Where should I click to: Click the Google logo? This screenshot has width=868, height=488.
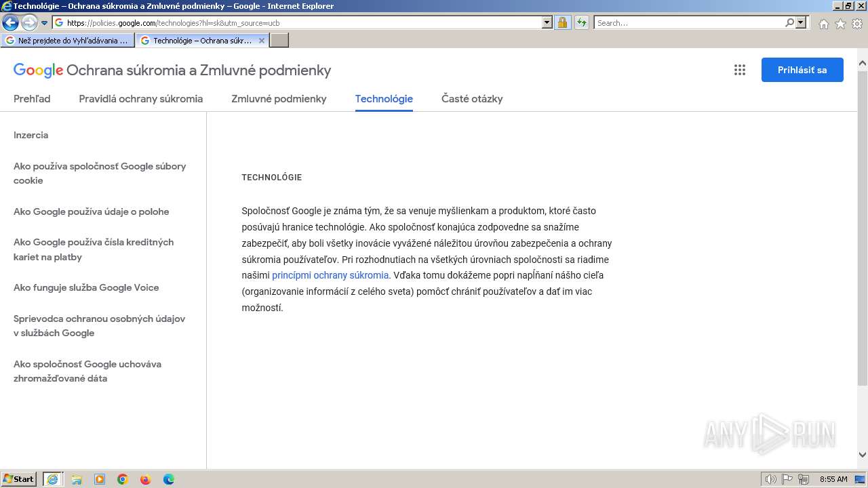38,70
